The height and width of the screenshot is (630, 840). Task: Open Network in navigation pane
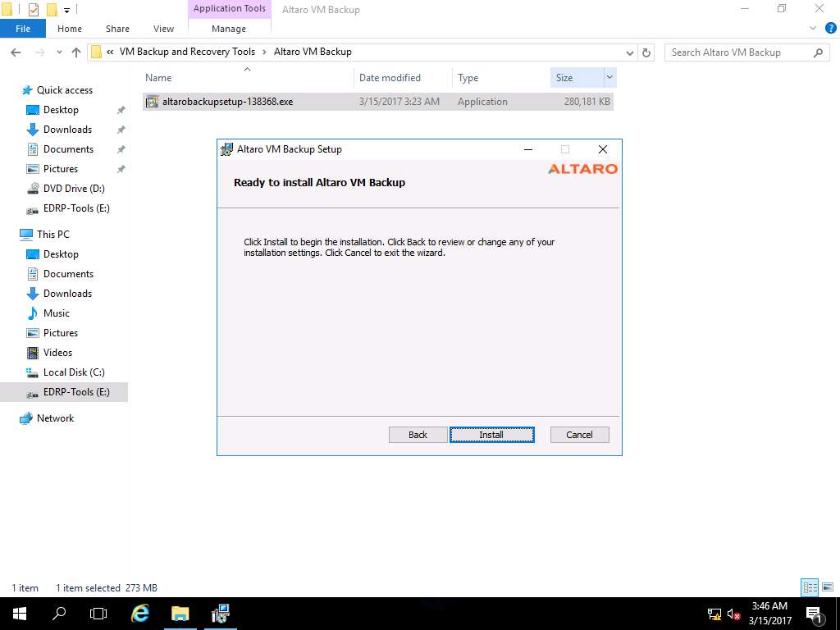(55, 418)
